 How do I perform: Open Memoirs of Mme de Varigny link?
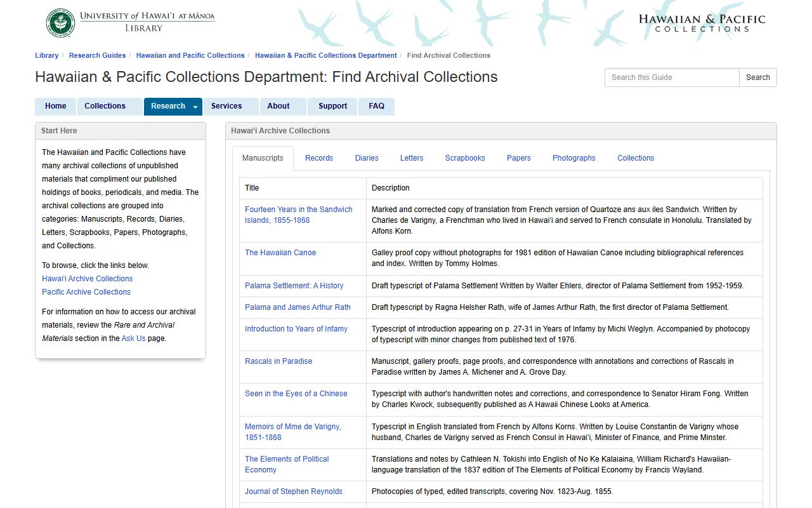pyautogui.click(x=293, y=432)
